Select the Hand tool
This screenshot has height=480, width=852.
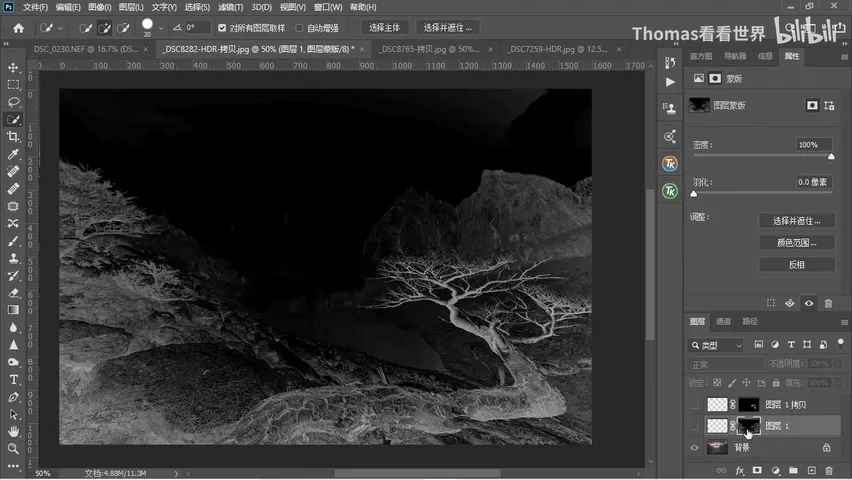pos(13,432)
